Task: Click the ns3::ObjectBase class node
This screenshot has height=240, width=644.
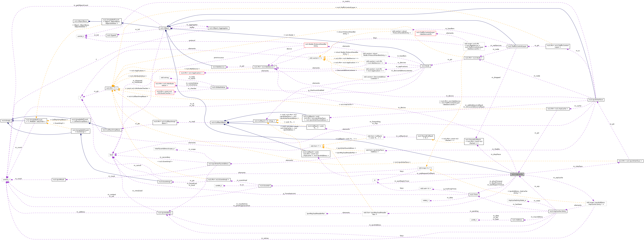Action: pos(81,21)
